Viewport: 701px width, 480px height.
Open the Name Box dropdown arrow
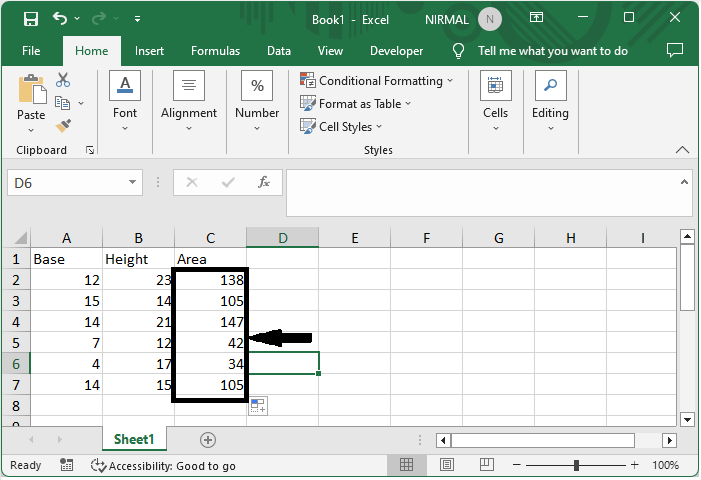(x=133, y=183)
